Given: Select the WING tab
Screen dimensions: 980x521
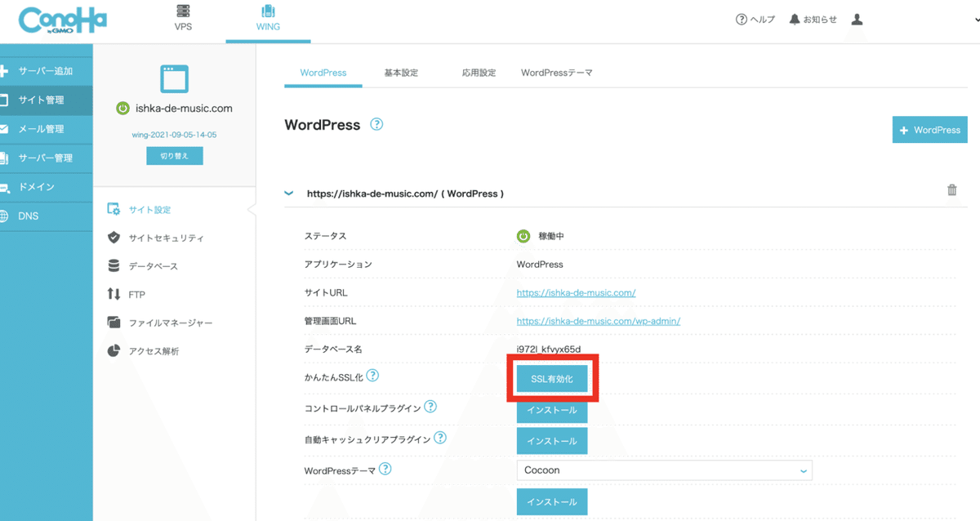Looking at the screenshot, I should click(x=267, y=19).
